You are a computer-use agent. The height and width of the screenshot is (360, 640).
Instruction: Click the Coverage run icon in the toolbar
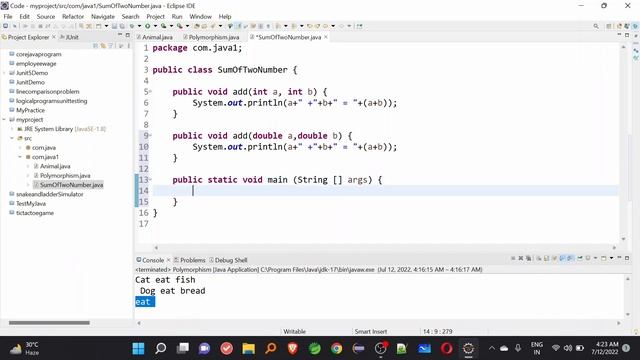click(x=163, y=26)
